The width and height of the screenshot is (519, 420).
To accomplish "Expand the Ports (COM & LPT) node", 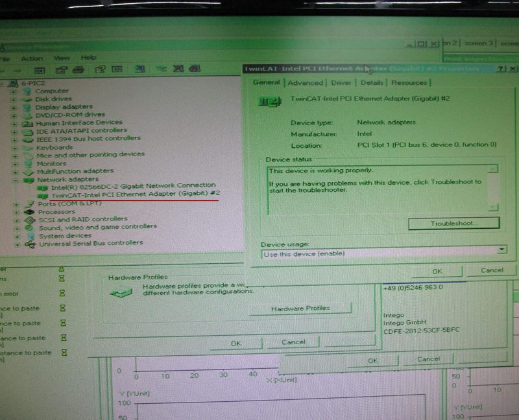I will coord(16,205).
